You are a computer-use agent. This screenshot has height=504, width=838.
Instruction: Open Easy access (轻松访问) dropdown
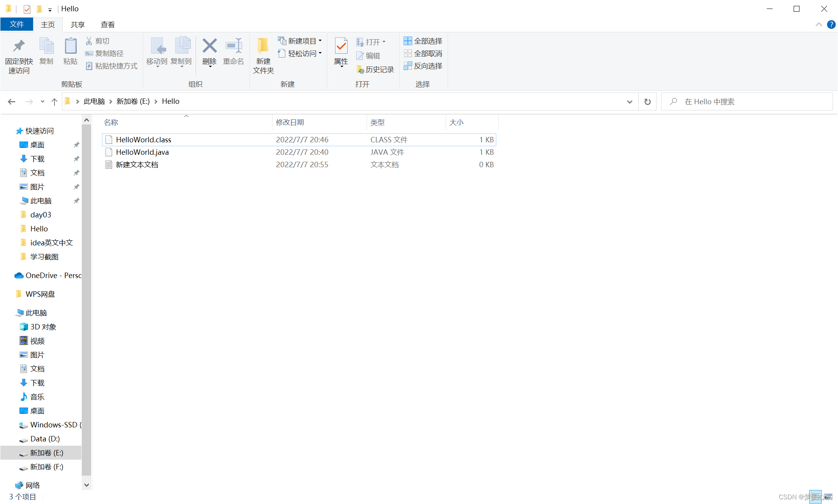tap(300, 53)
